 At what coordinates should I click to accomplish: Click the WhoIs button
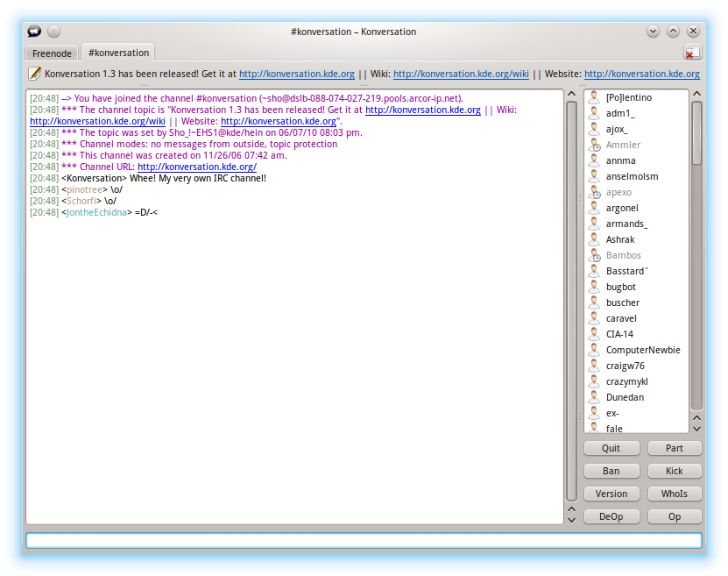[x=675, y=494]
